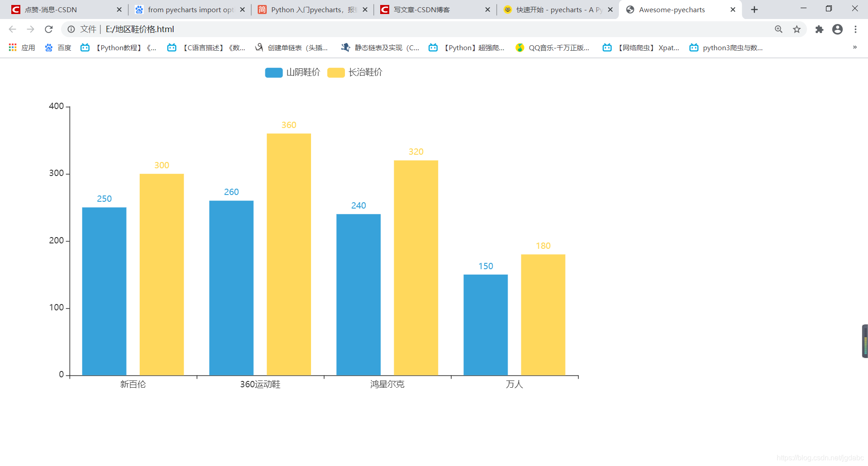Open the QQ音乐 bookmark
The image size is (868, 466).
pos(552,48)
